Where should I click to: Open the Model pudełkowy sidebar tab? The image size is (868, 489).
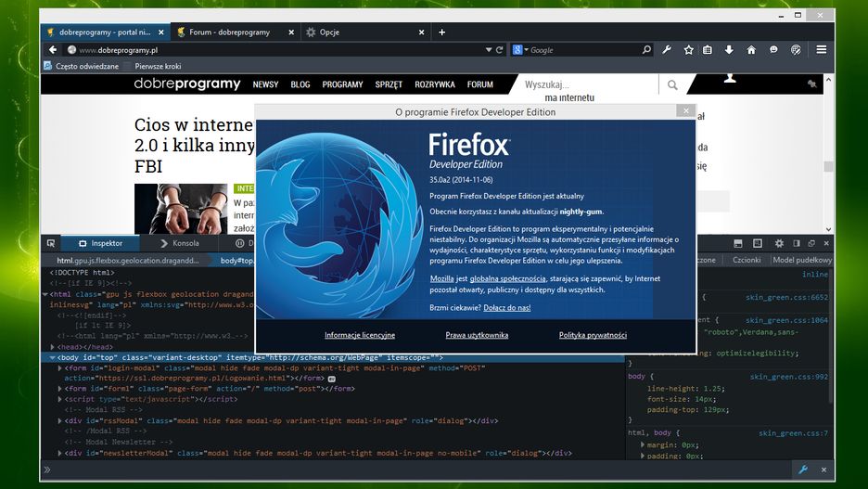tap(802, 260)
